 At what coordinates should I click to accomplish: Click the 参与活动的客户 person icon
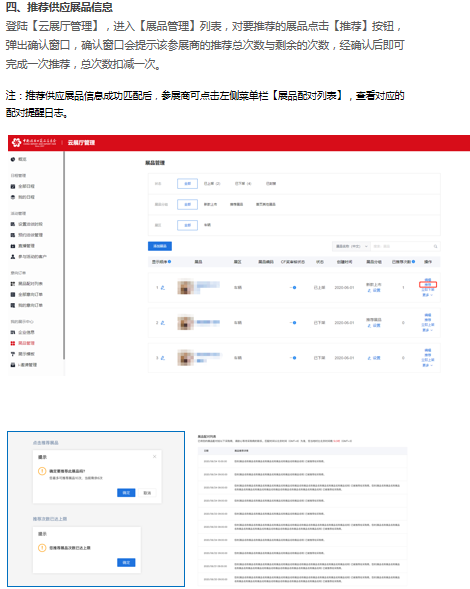coord(13,257)
